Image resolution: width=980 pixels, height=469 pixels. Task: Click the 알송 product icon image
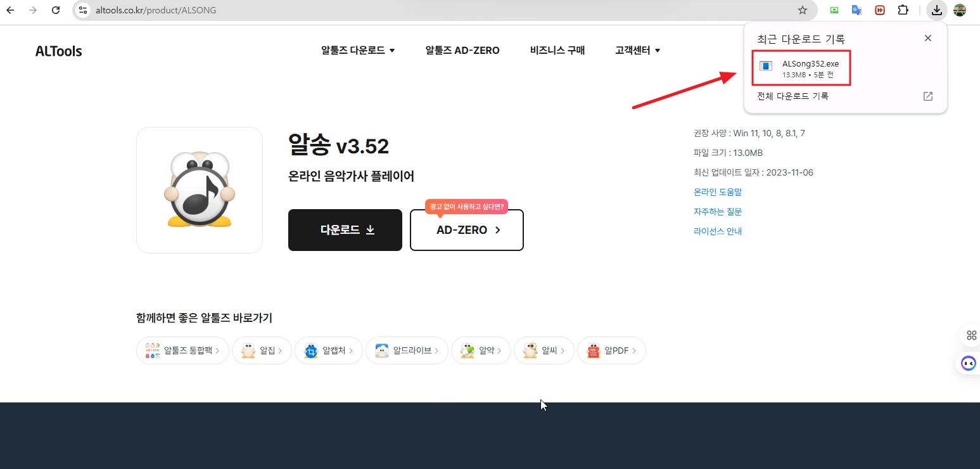coord(200,190)
